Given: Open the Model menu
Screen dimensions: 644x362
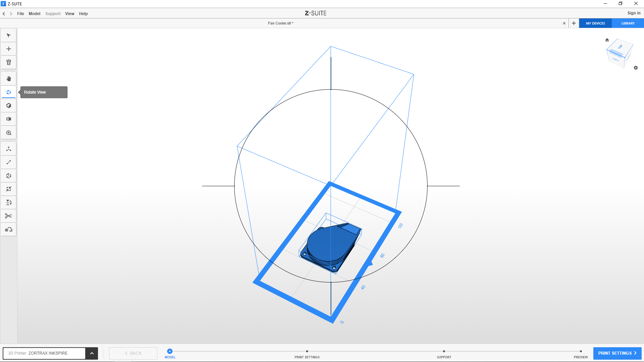Looking at the screenshot, I should (x=34, y=14).
